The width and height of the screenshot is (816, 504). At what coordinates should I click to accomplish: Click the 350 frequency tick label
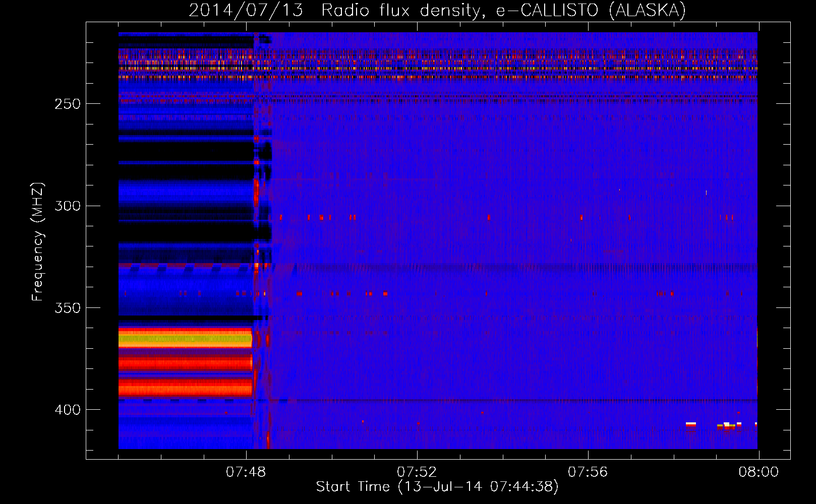[68, 308]
